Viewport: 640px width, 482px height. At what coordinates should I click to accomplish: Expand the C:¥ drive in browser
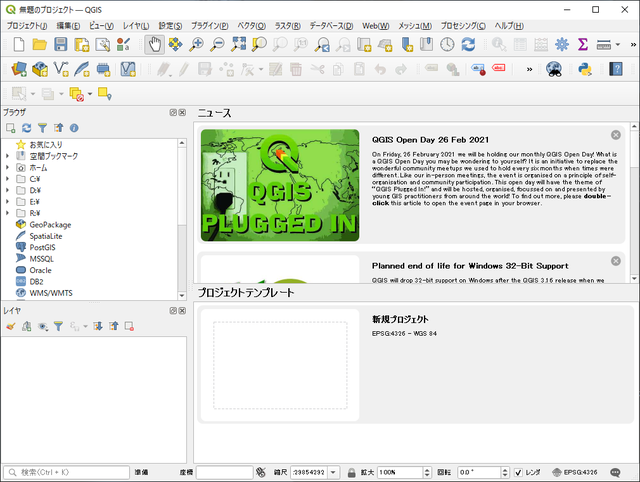[x=7, y=180]
